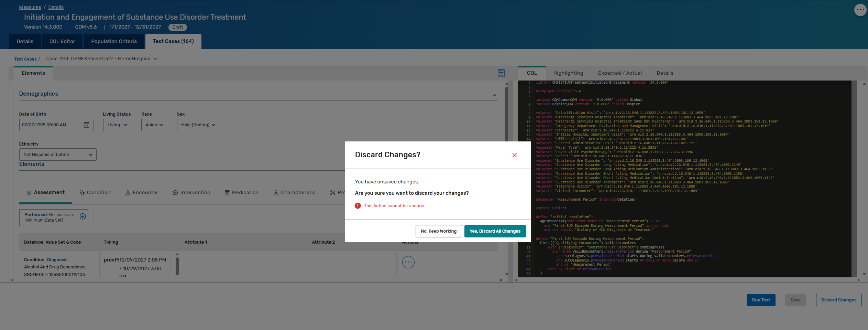Select the Medication element category

pos(242,193)
